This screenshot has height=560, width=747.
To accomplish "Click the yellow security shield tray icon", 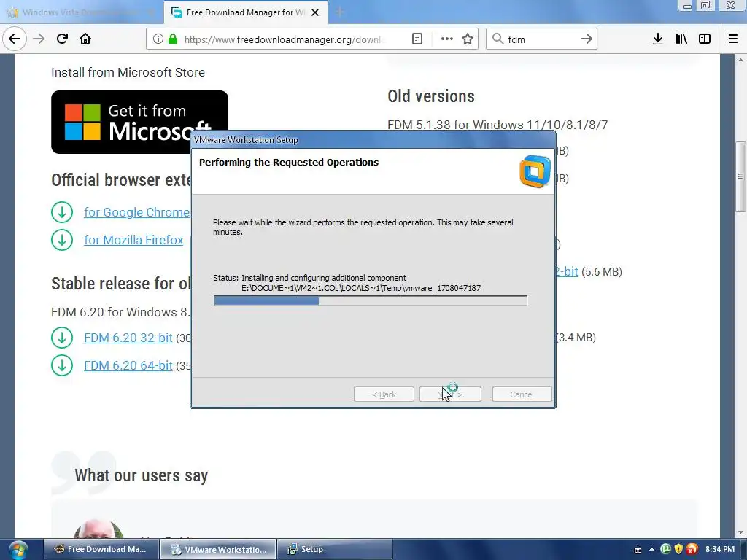I will 679,550.
